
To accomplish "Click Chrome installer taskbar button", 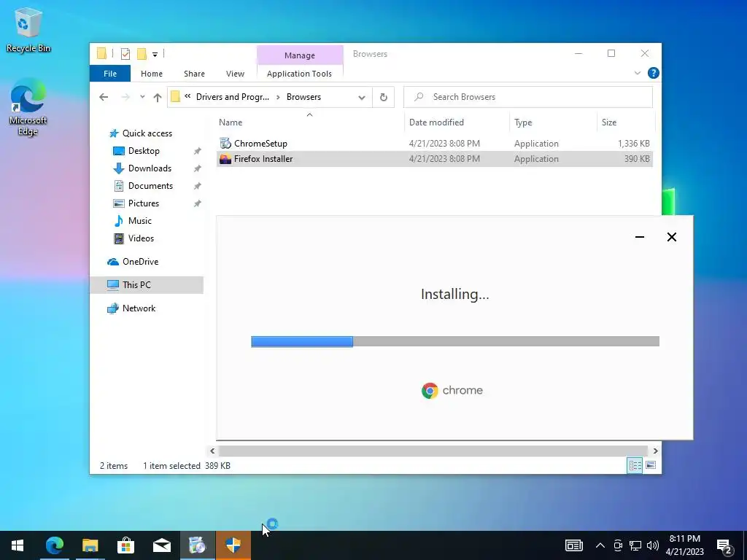I will [x=197, y=545].
